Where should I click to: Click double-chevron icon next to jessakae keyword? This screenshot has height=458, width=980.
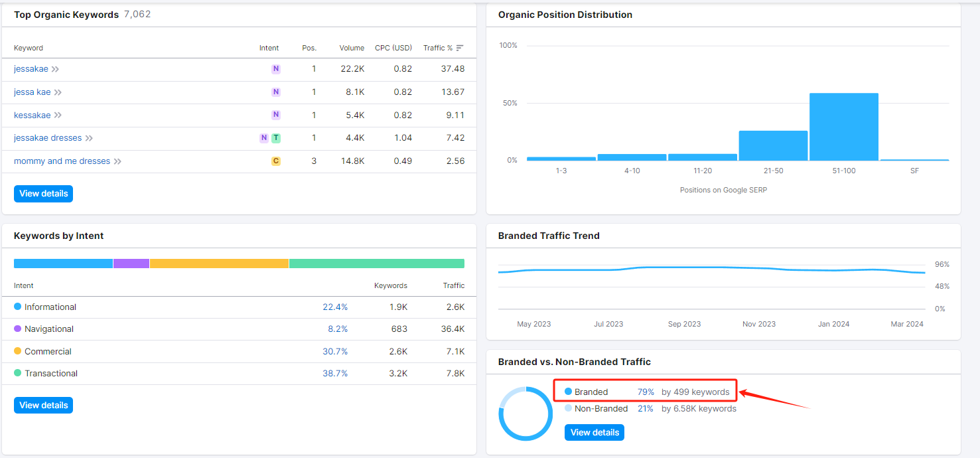pos(56,69)
